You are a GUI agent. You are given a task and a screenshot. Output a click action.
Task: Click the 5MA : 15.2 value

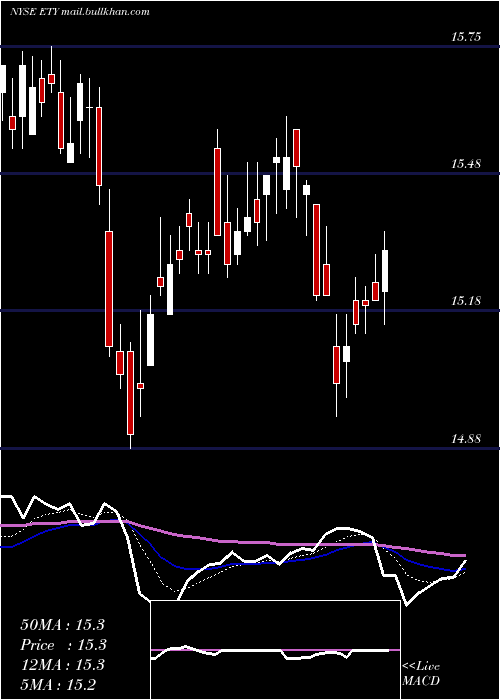click(58, 684)
